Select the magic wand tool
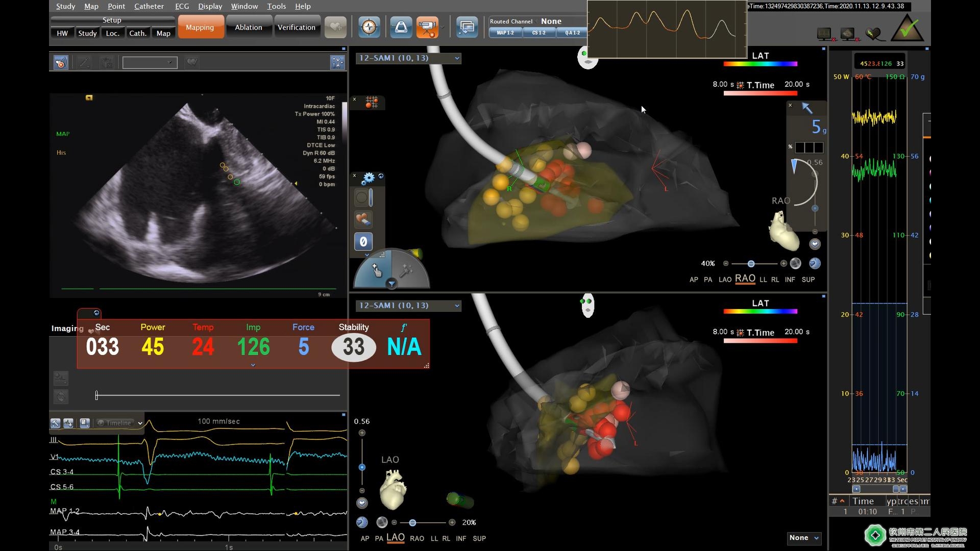The height and width of the screenshot is (551, 980). coord(407,270)
